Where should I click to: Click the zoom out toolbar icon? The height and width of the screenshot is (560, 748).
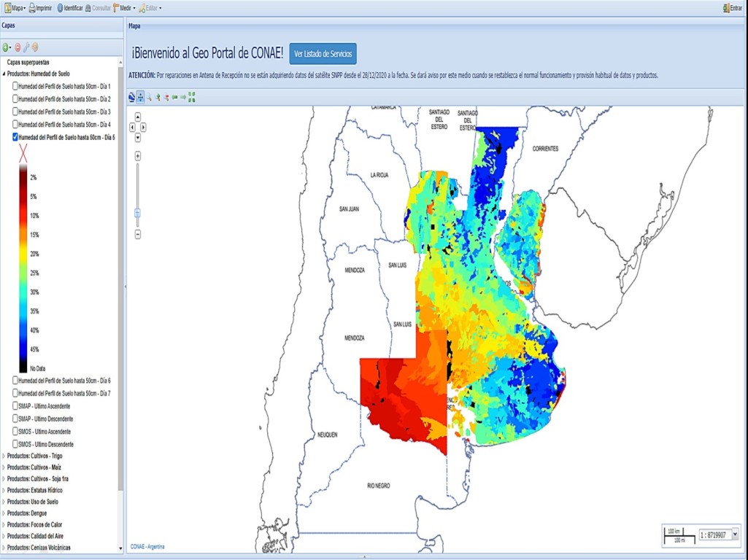point(166,97)
